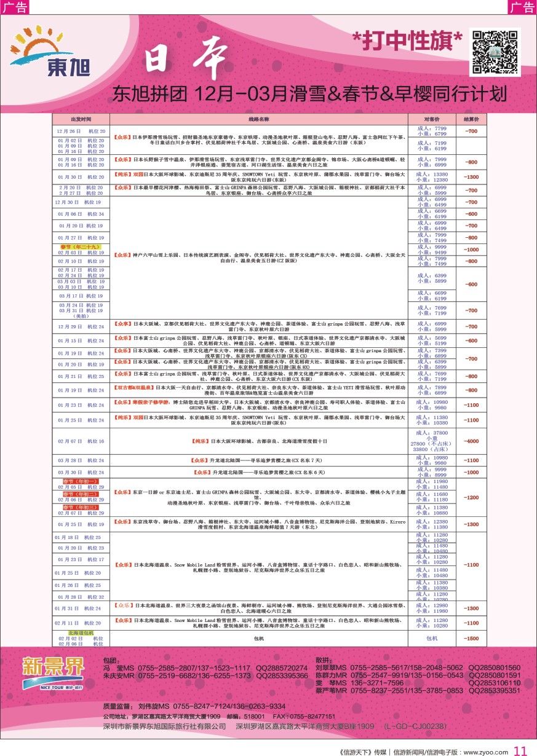Click the FAX:0755-82477151 text
The image size is (537, 756).
[304, 717]
